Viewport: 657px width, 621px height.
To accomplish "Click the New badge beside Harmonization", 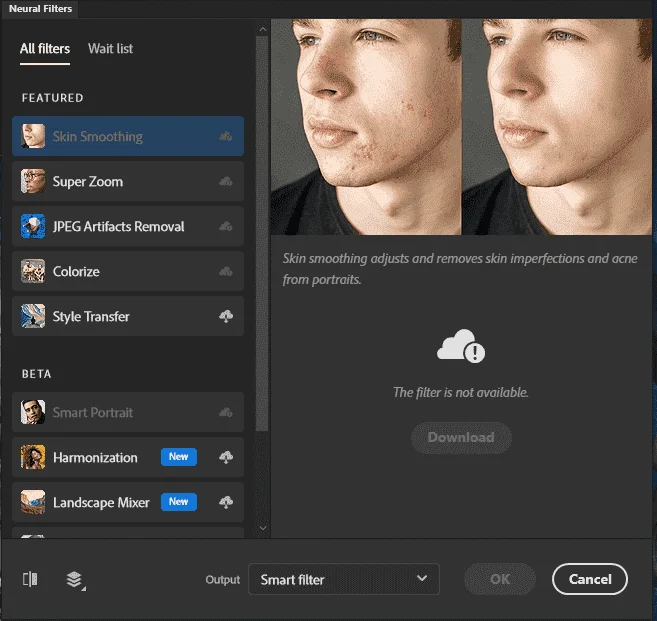I will click(179, 457).
